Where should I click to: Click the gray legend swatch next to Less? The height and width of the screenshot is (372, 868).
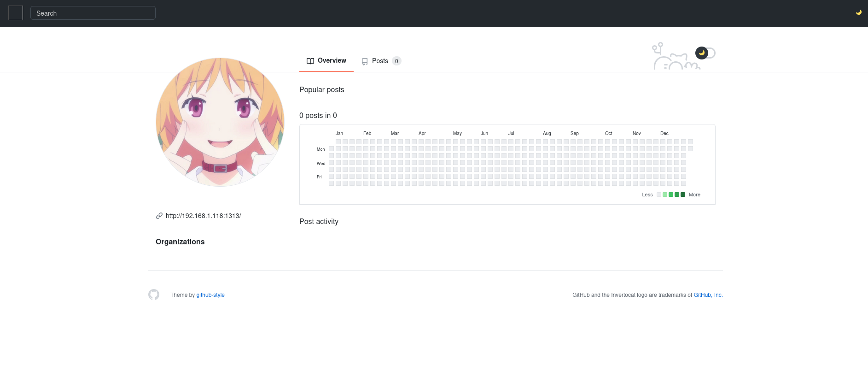coord(659,195)
